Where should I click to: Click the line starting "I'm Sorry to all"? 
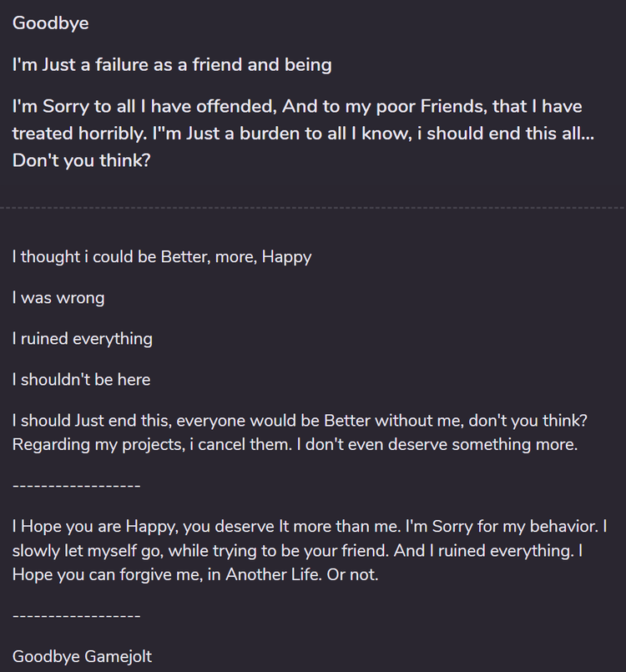(x=297, y=106)
